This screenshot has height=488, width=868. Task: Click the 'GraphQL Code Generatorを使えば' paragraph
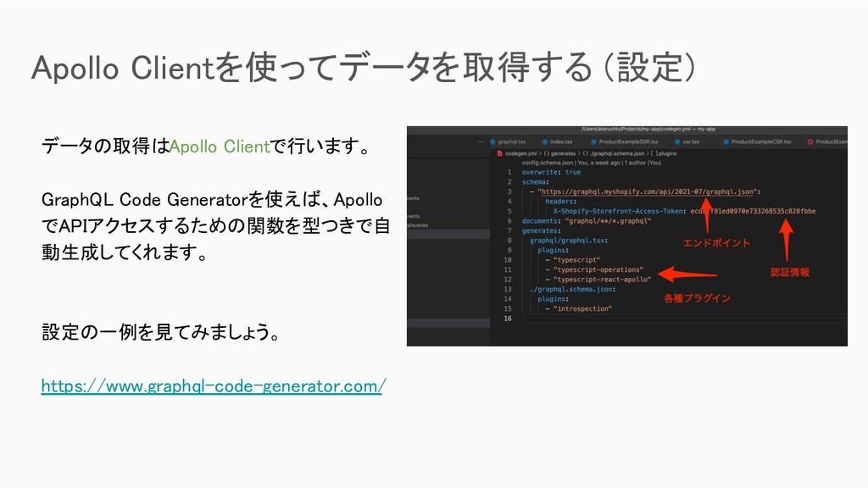pyautogui.click(x=216, y=225)
